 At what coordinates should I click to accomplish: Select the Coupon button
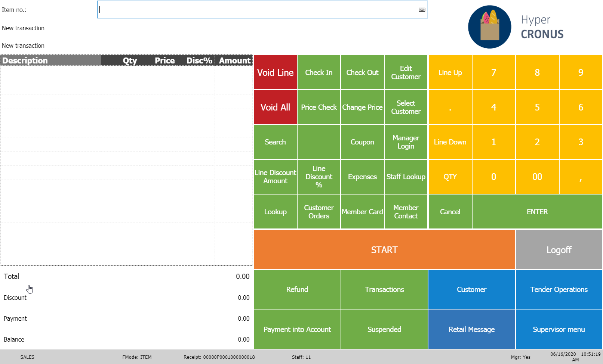coord(362,142)
